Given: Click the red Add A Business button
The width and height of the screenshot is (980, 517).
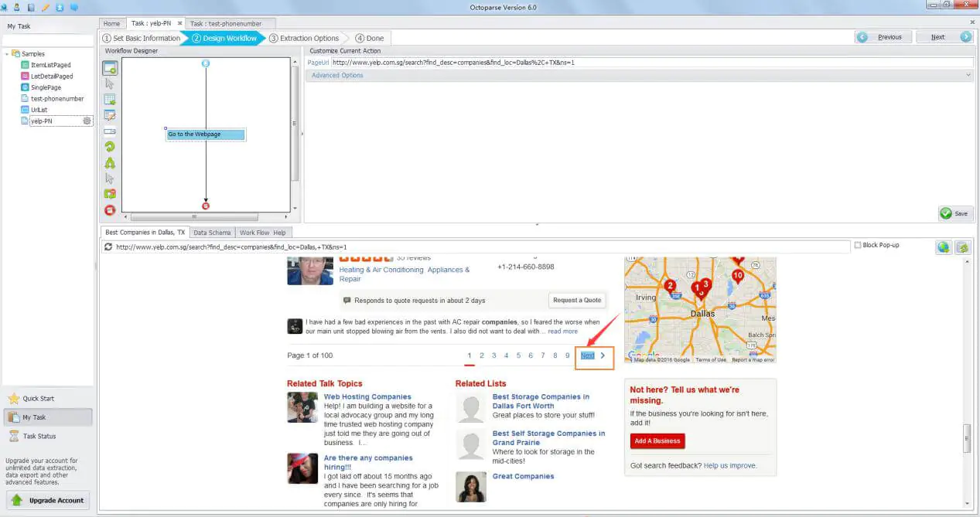Looking at the screenshot, I should coord(657,441).
